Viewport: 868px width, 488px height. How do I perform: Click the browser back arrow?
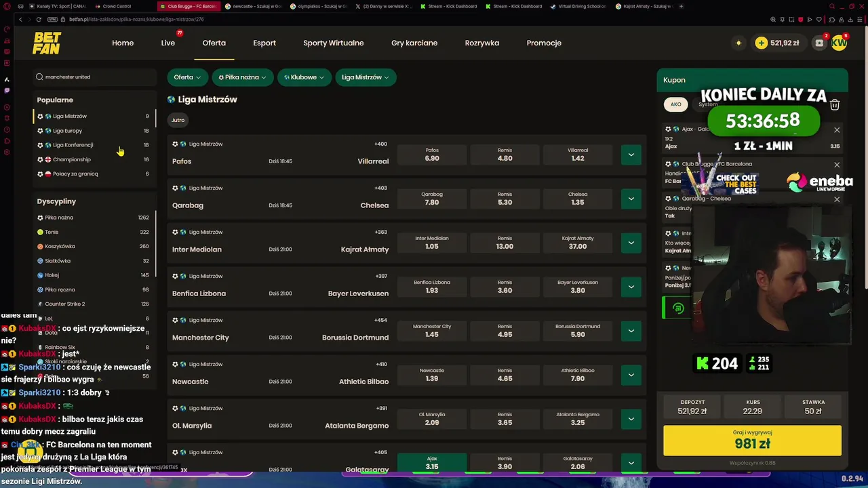[20, 19]
